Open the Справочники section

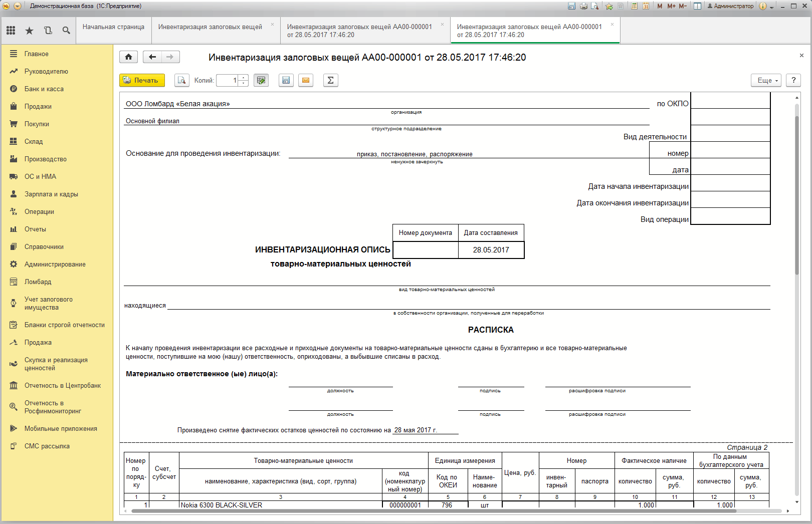pos(57,246)
